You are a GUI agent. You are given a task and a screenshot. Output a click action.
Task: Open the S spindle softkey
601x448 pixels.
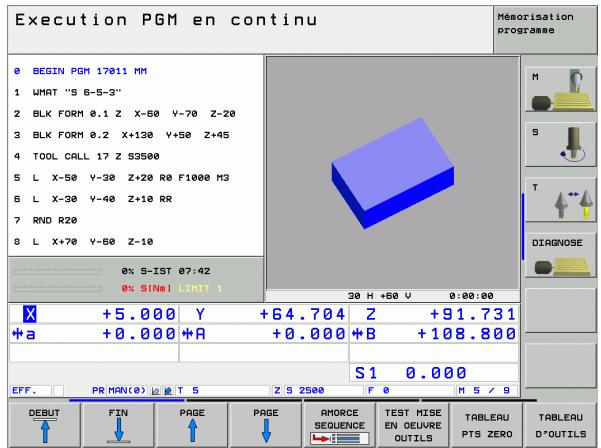coord(560,144)
